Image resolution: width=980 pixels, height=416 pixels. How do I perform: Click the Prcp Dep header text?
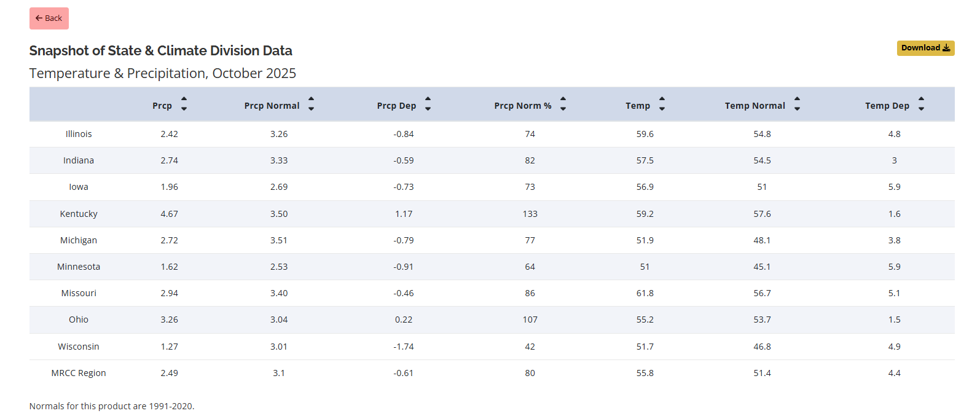pos(396,106)
